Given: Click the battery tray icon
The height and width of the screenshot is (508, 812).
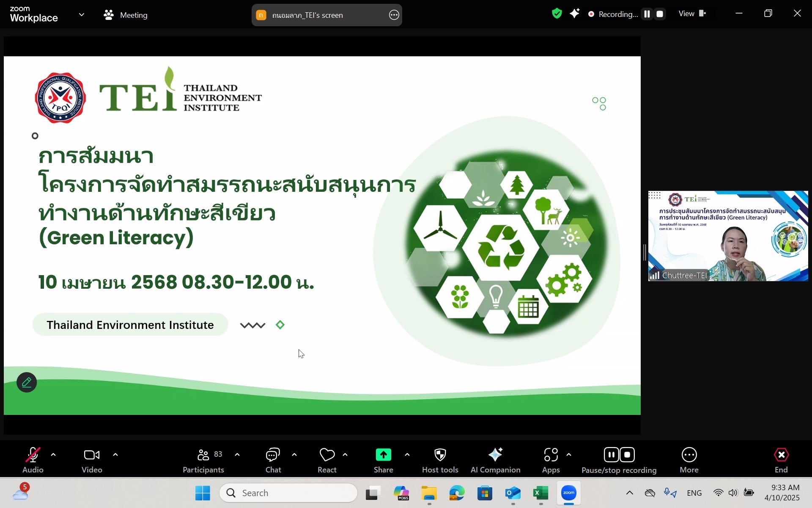Looking at the screenshot, I should tap(749, 492).
